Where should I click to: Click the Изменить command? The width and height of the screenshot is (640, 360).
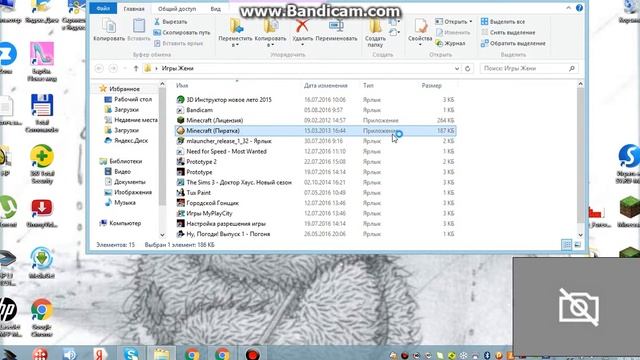pos(453,32)
